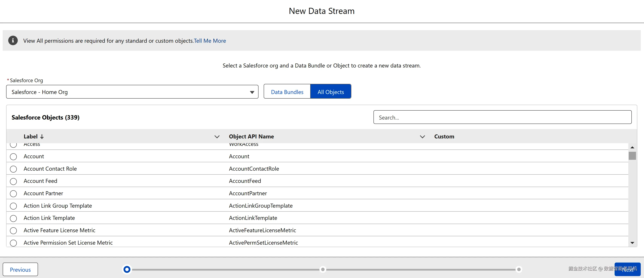Click the third step progress dot
Screen dimensions: 644x278
point(519,269)
